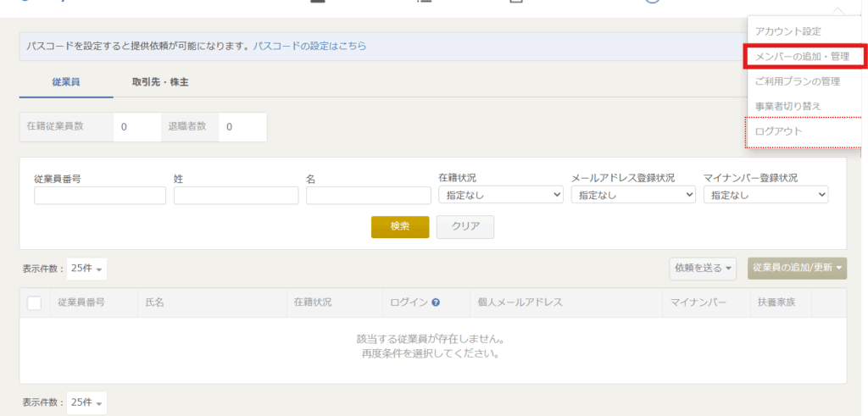Focus the 従業員番号 input field

coord(100,196)
